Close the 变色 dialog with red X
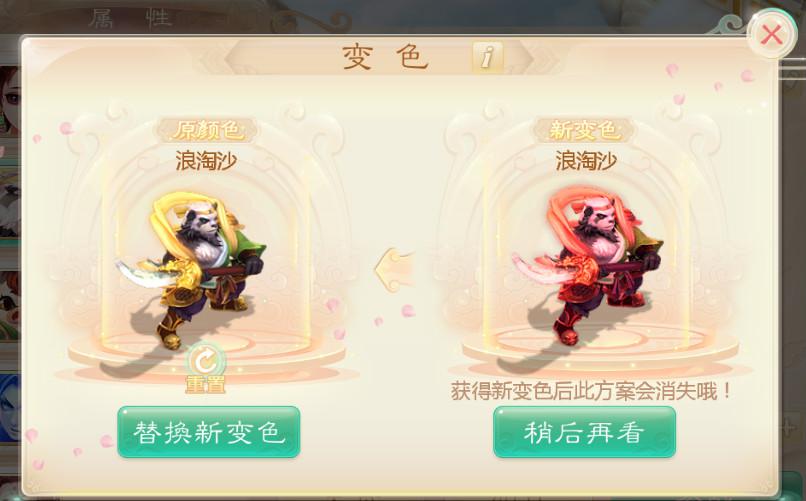Image resolution: width=806 pixels, height=501 pixels. pos(772,35)
